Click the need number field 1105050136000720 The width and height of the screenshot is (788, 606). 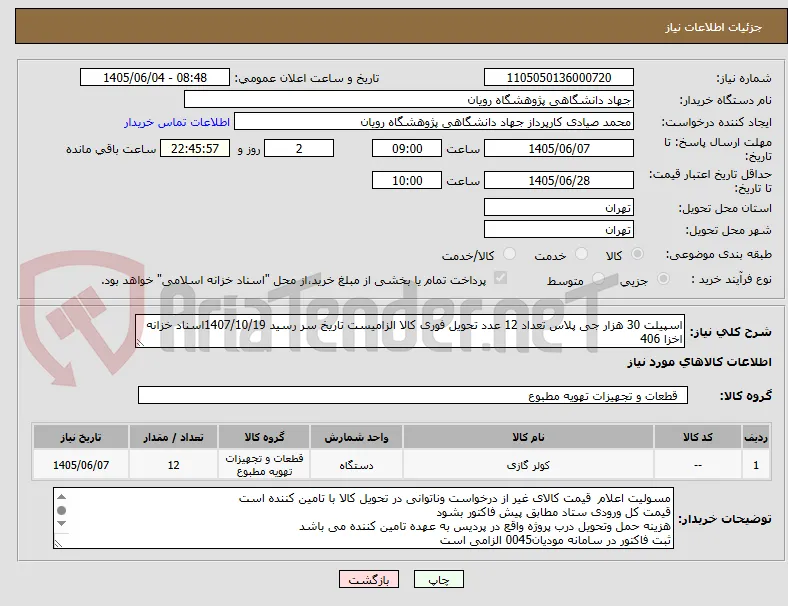coord(558,78)
